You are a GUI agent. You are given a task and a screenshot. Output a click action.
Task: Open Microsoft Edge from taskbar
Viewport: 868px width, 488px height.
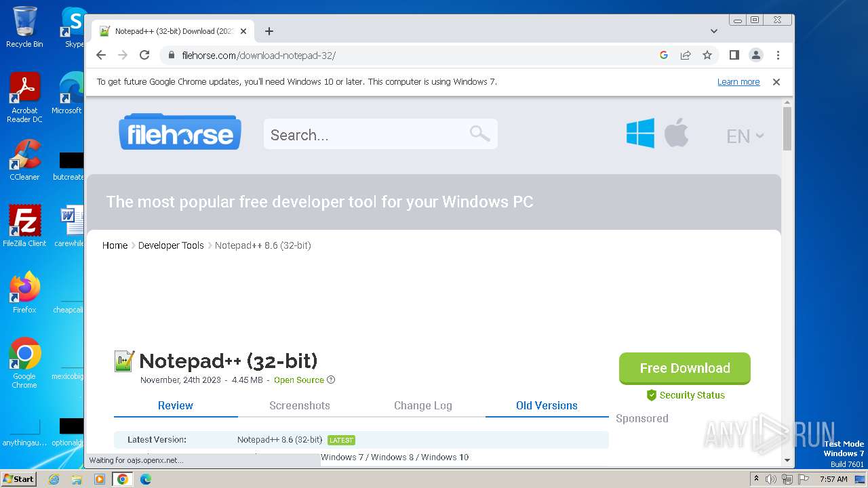tap(146, 479)
